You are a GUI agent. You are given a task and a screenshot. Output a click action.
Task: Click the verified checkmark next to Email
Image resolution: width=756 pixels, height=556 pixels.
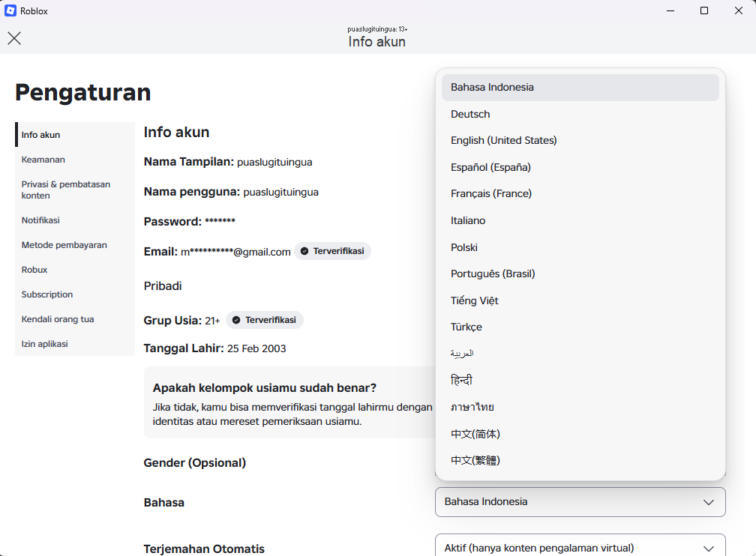point(304,251)
